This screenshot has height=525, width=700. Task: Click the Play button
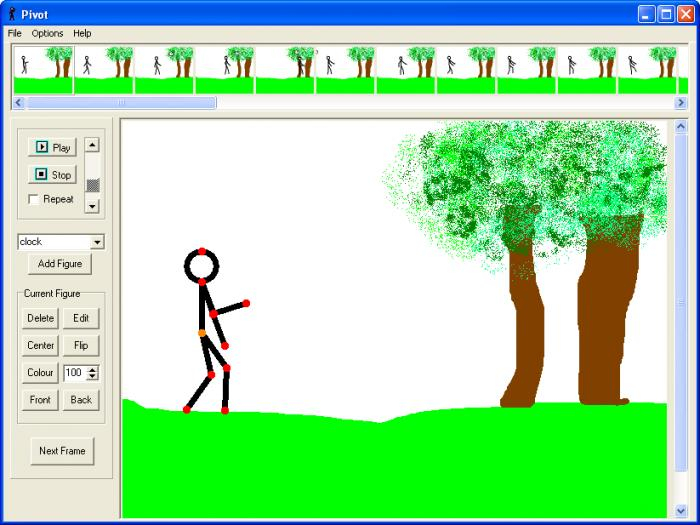52,147
